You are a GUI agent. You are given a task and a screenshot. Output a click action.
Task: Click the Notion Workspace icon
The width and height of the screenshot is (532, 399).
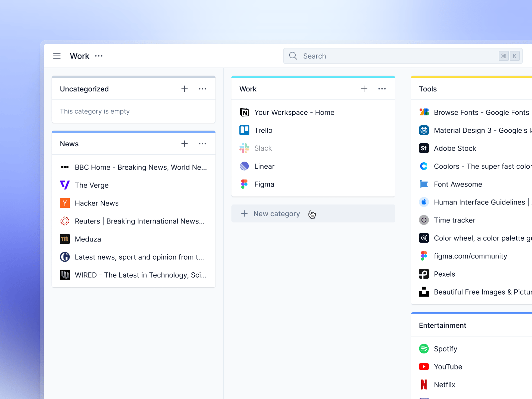pyautogui.click(x=244, y=112)
